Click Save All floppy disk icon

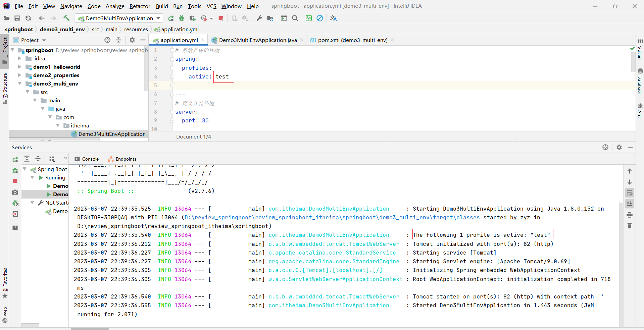click(x=17, y=18)
